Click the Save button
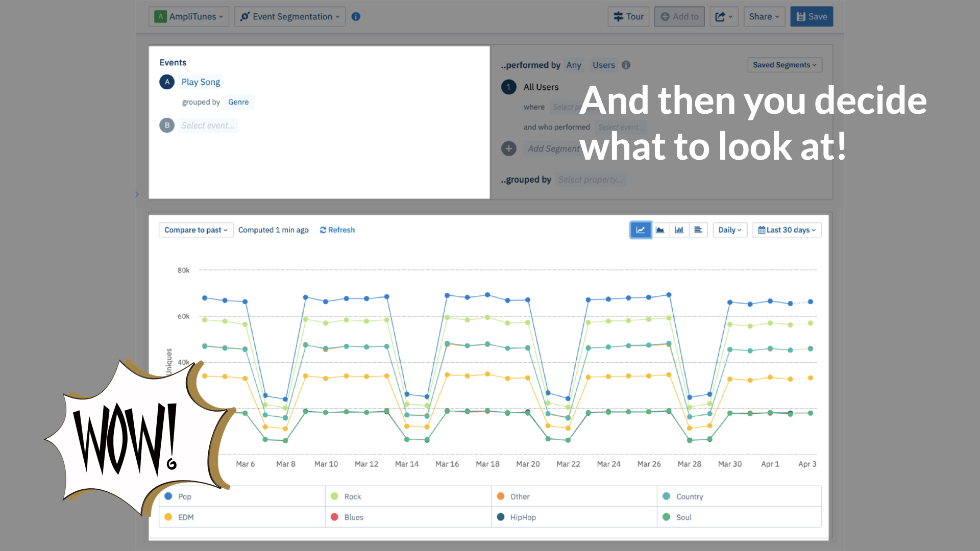This screenshot has height=551, width=980. click(812, 17)
